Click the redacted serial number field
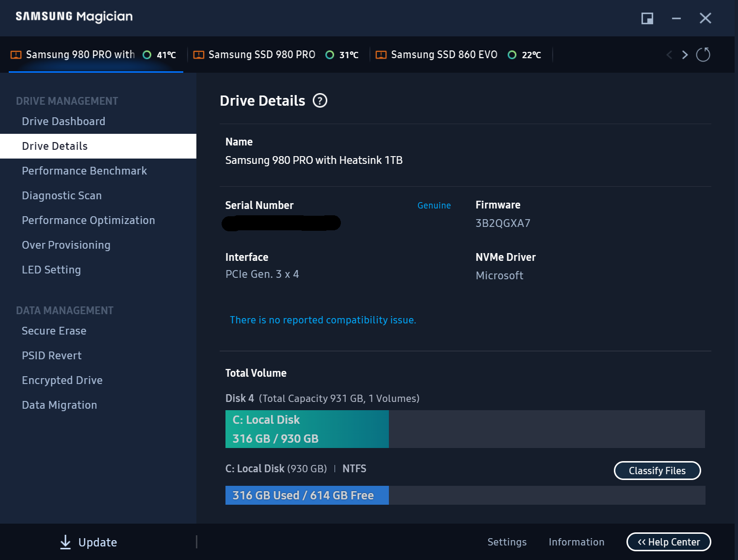 point(281,223)
